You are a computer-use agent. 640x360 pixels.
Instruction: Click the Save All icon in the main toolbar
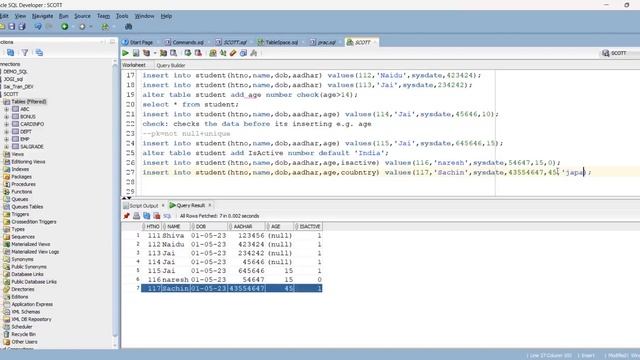(x=22, y=27)
